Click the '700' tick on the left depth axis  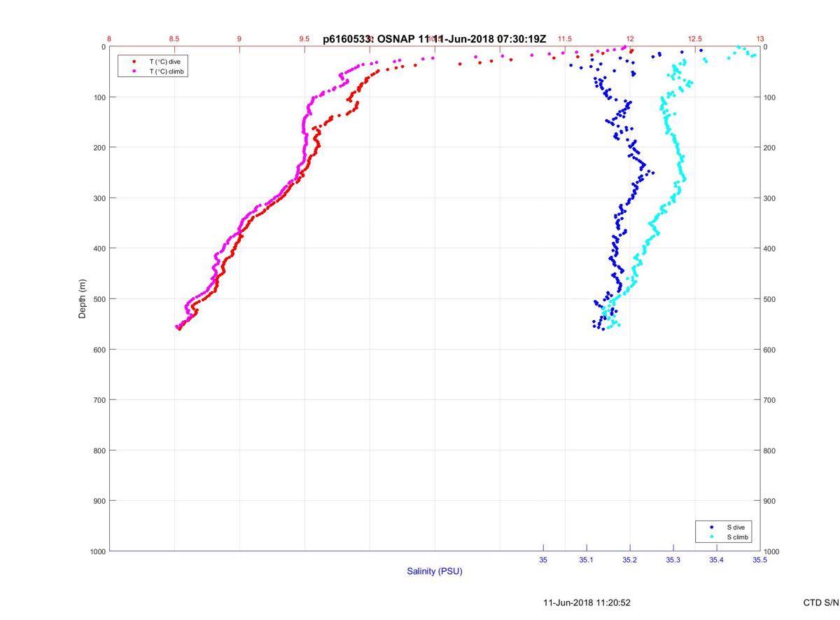click(99, 400)
